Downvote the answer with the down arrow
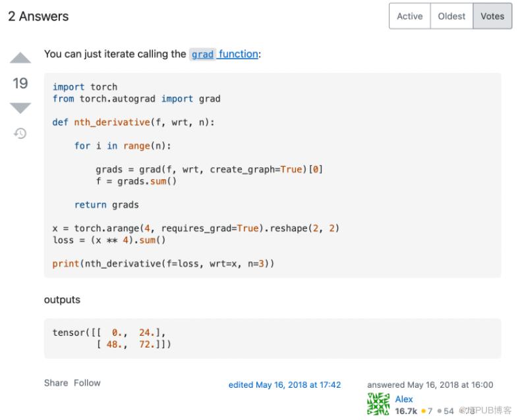 pyautogui.click(x=20, y=108)
